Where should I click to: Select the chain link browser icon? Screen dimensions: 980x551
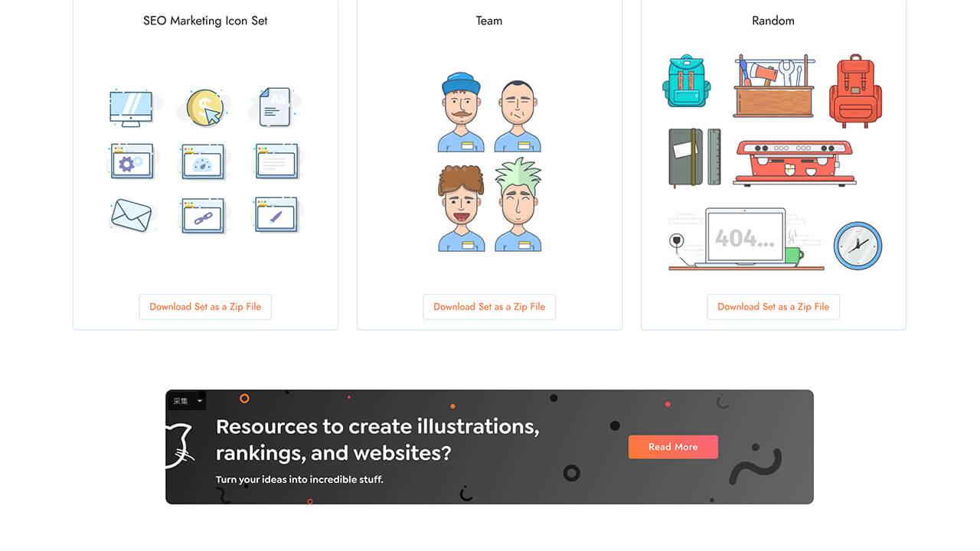pos(203,216)
